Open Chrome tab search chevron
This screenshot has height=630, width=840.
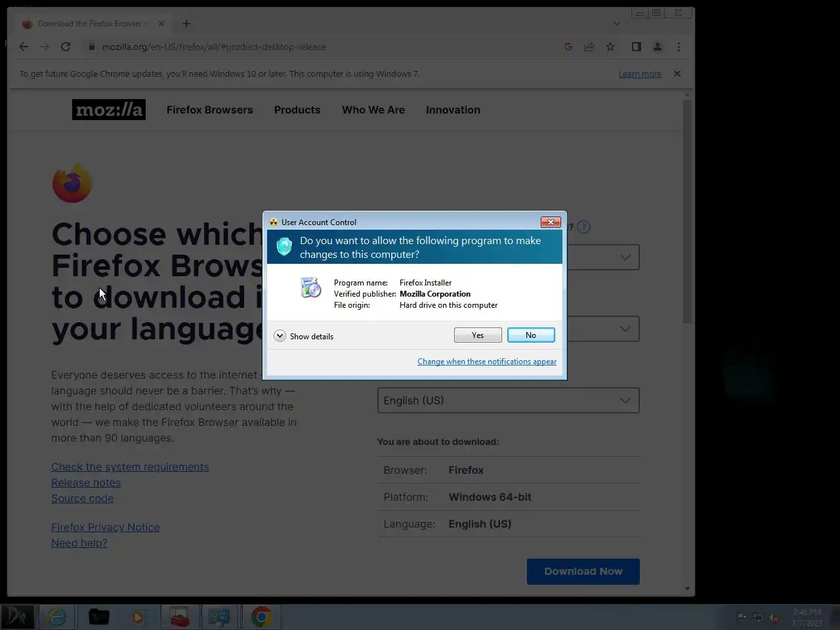tap(616, 24)
